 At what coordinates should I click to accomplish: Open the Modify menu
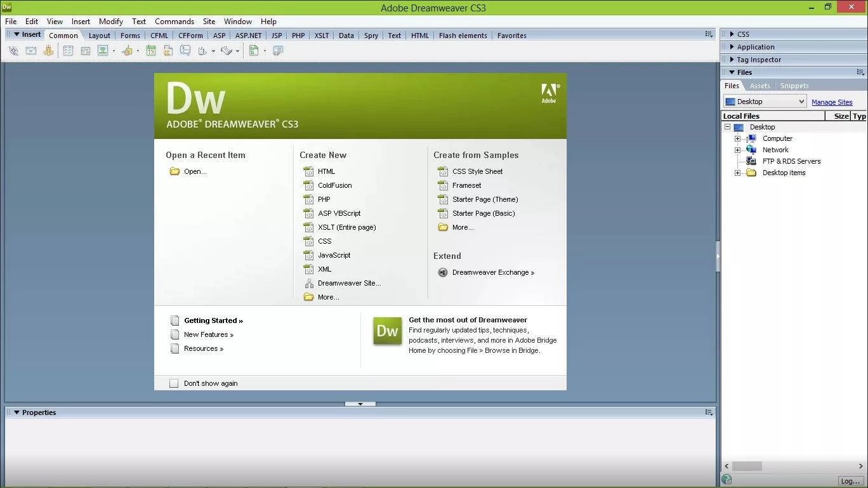tap(111, 22)
